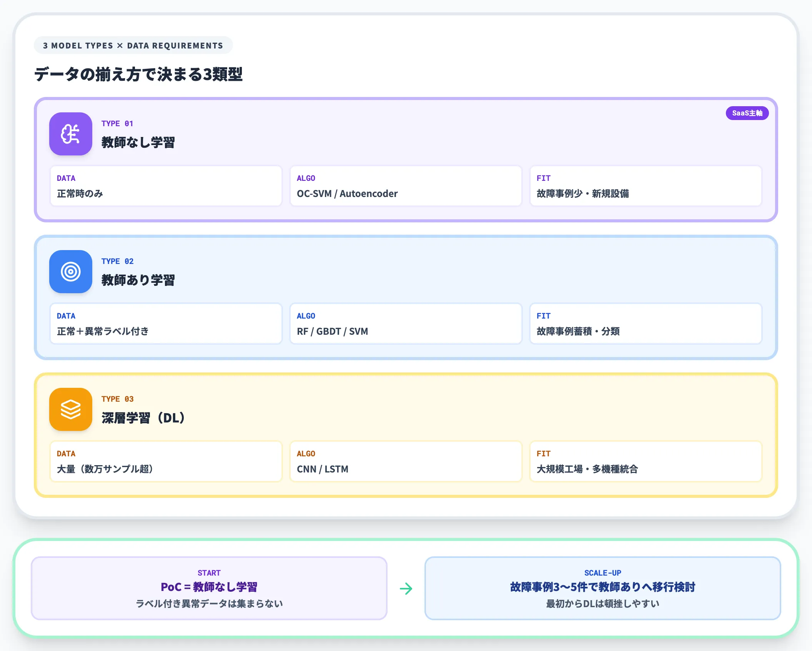Open the SCALE-UP 教師ありへ移行検討 card

[603, 588]
